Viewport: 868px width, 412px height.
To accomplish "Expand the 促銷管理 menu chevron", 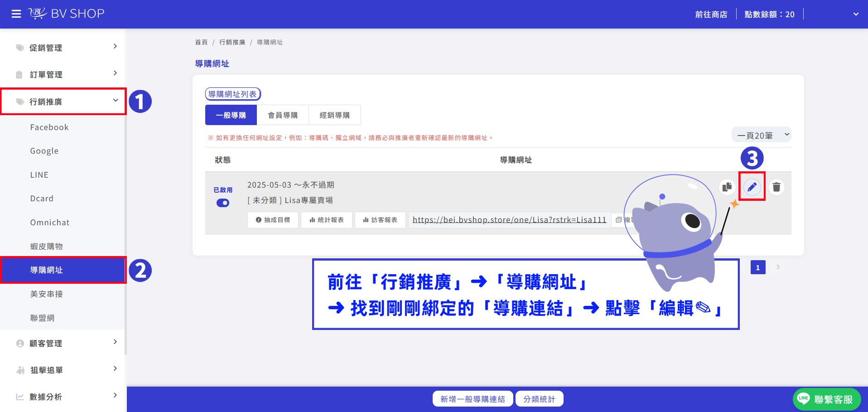I will click(115, 46).
